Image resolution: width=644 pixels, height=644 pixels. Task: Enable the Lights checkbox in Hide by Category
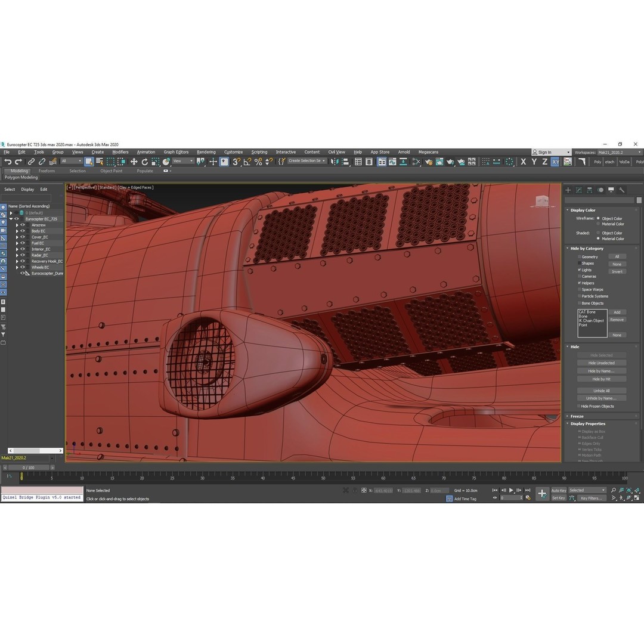pos(580,270)
